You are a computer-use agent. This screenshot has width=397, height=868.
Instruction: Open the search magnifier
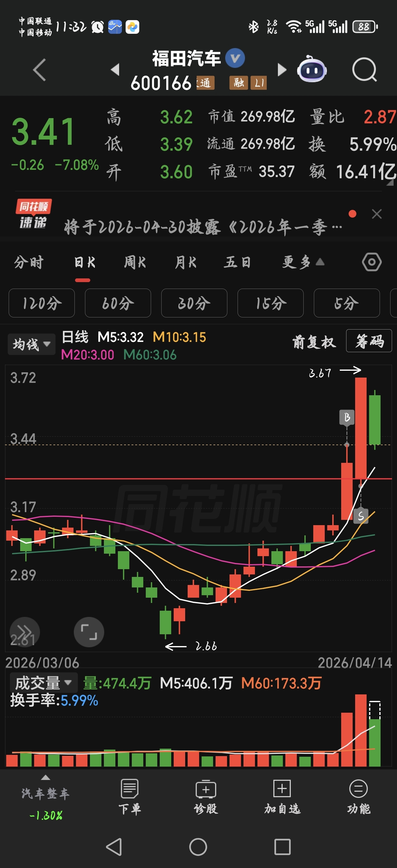[364, 69]
